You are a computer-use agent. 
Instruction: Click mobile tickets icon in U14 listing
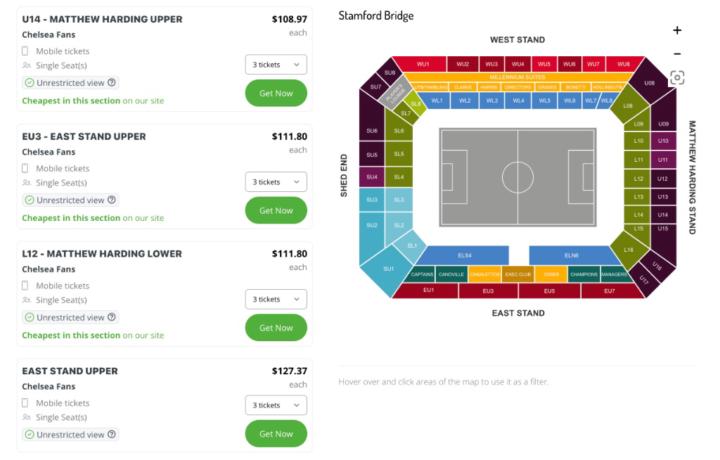coord(26,51)
